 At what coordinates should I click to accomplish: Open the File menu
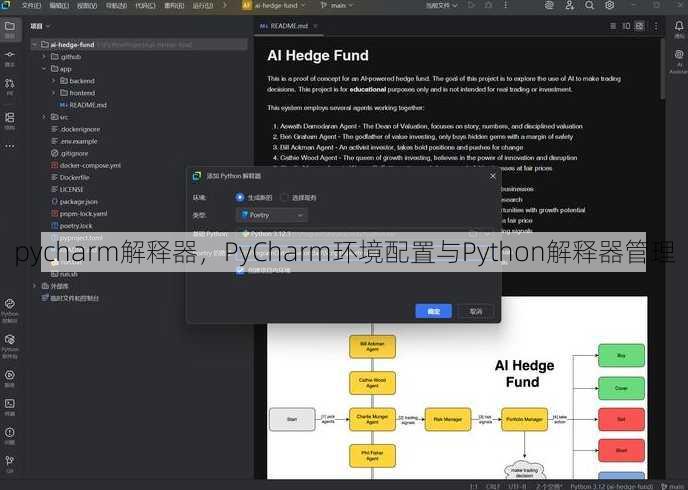tap(32, 6)
